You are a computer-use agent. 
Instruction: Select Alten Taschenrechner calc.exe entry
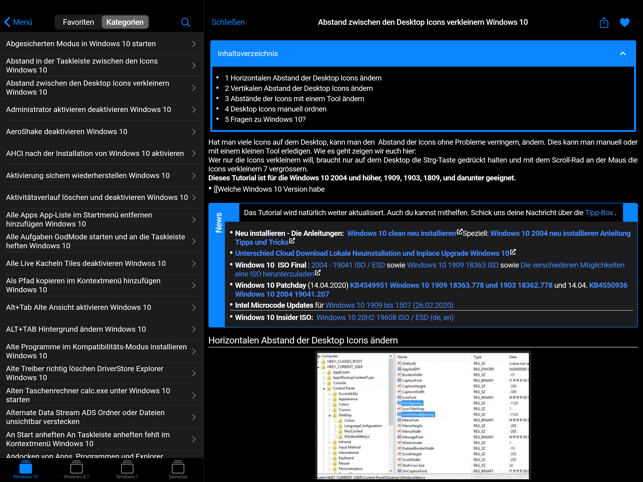click(x=102, y=395)
